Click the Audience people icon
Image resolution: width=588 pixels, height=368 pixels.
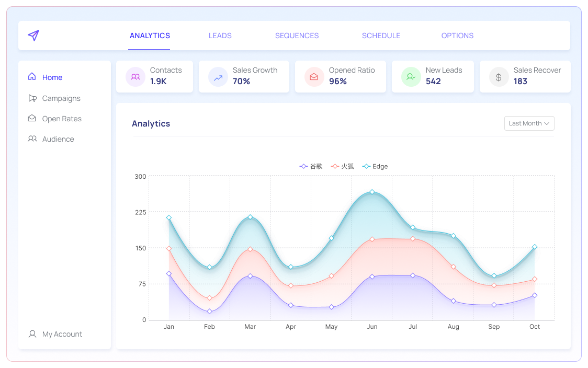(32, 139)
